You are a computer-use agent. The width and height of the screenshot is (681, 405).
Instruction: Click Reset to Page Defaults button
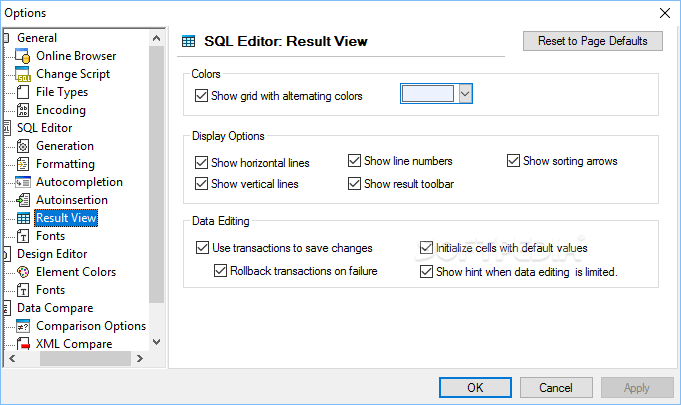coord(593,41)
